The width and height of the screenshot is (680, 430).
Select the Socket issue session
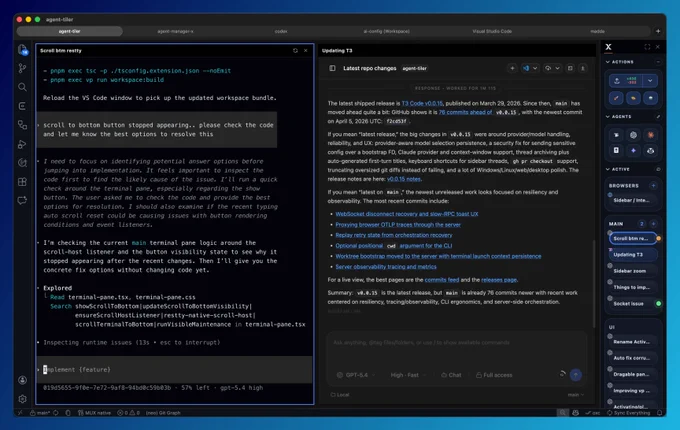[633, 303]
